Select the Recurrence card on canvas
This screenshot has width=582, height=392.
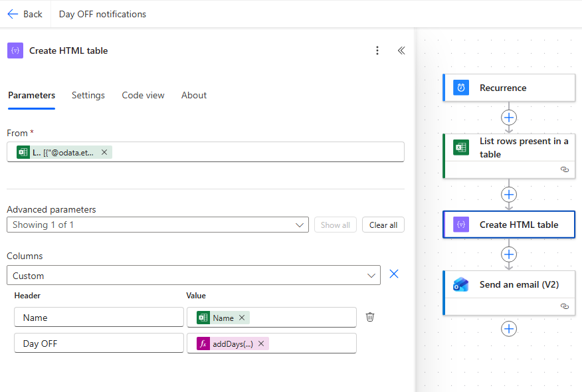(x=509, y=88)
